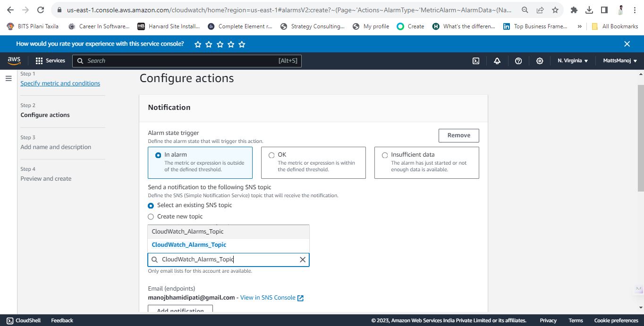Toggle the left navigation hamburger menu
644x326 pixels.
click(8, 78)
